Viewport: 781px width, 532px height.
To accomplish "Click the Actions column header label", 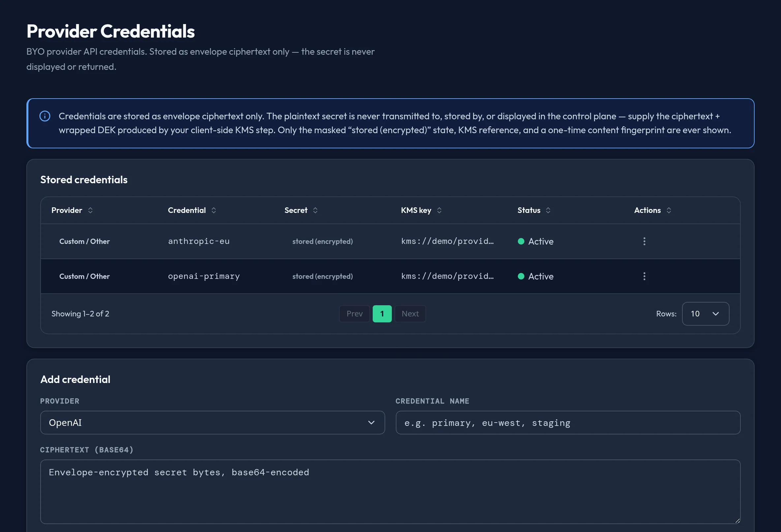I will click(647, 210).
